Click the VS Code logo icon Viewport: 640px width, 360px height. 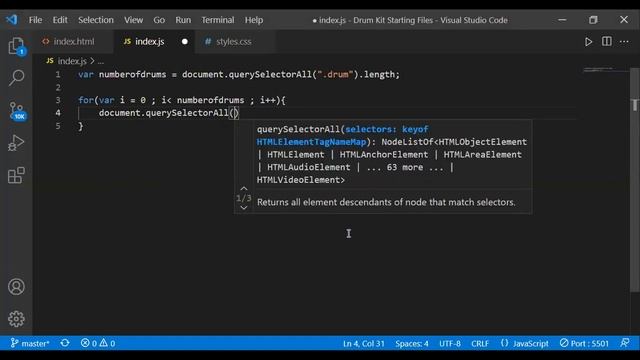click(x=11, y=20)
